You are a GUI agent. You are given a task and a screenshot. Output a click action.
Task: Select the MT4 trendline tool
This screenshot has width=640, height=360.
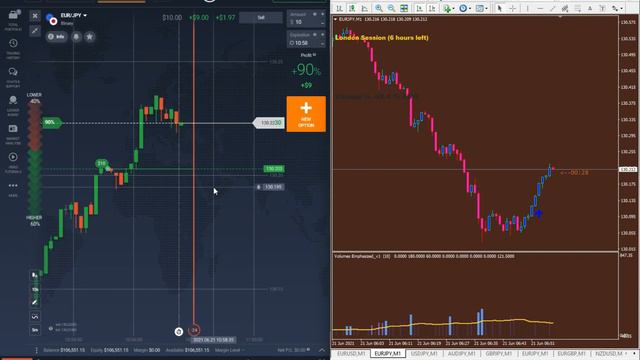pos(553,8)
